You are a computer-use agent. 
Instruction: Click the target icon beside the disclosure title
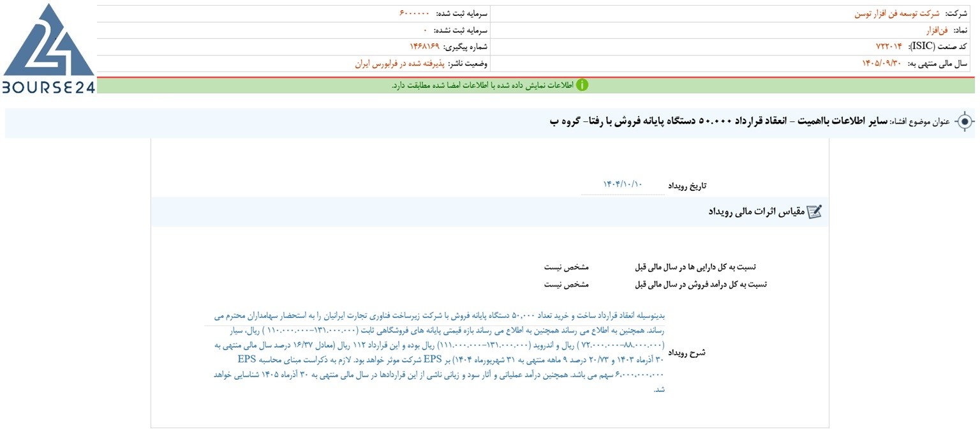pos(965,121)
